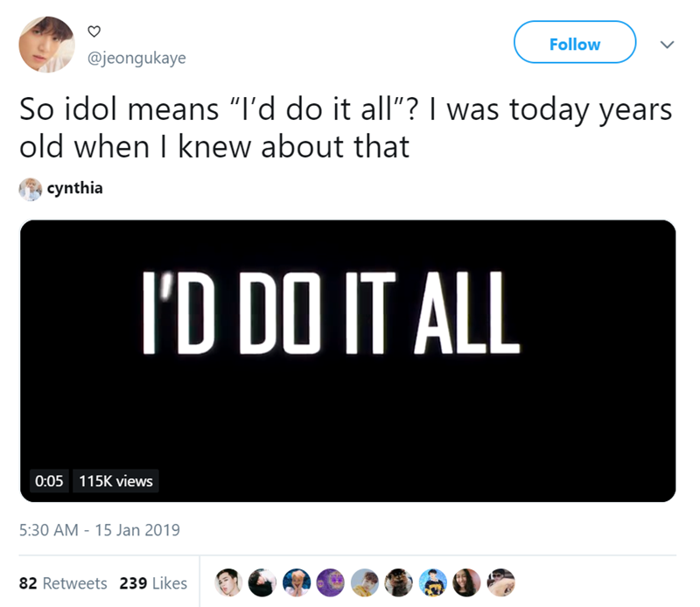Click the quoted author name cynthia
700x607 pixels.
click(75, 189)
